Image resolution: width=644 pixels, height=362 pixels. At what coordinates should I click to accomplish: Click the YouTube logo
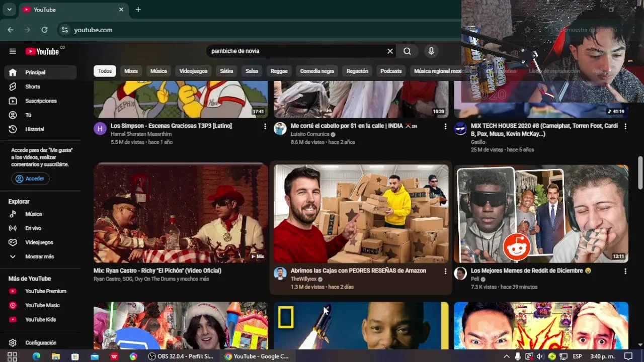tap(42, 51)
